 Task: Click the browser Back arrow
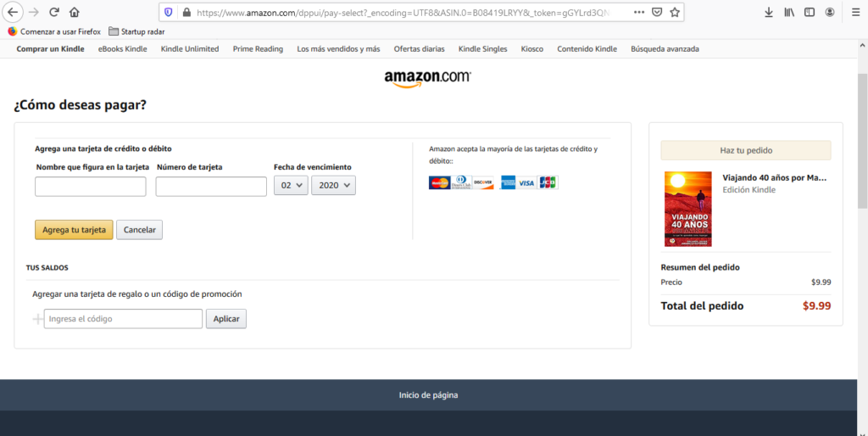pyautogui.click(x=12, y=12)
